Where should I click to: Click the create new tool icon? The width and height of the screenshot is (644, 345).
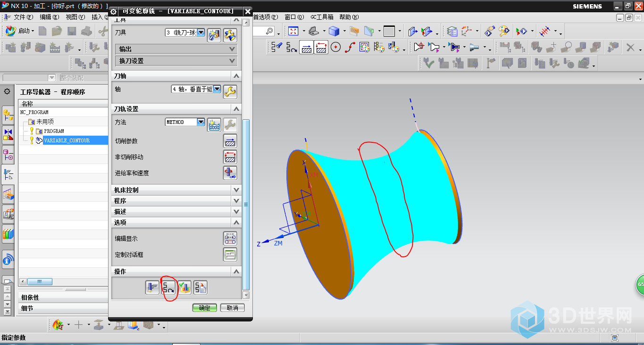tap(214, 35)
